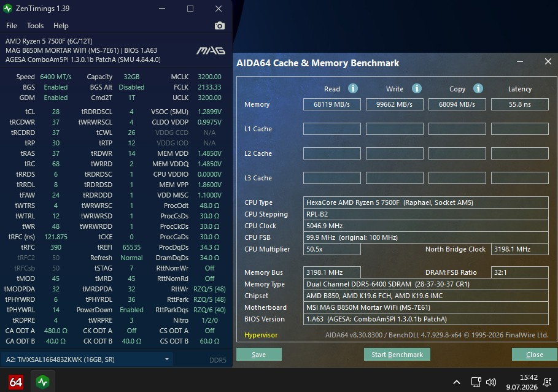
Task: Click Close button in AIDA64 benchmark
Action: tap(534, 355)
